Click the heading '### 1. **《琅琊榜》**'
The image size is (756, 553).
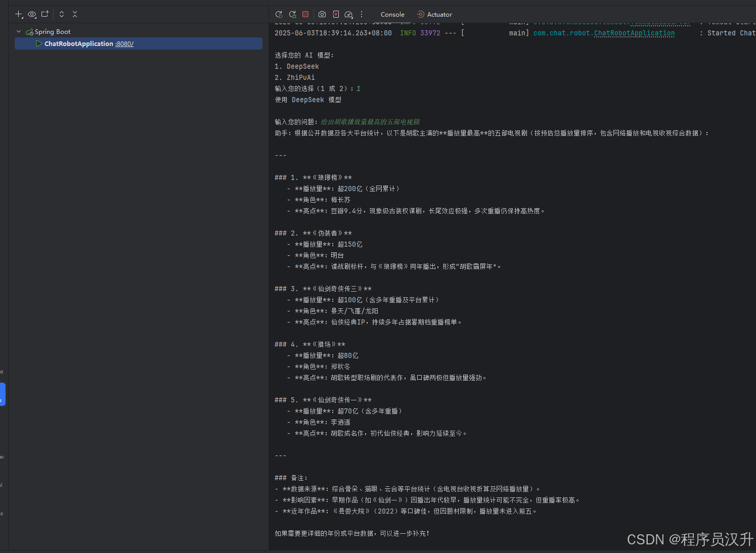coord(313,177)
